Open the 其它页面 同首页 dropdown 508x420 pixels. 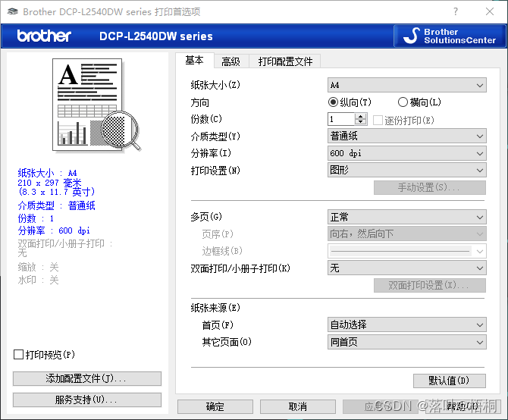406,342
